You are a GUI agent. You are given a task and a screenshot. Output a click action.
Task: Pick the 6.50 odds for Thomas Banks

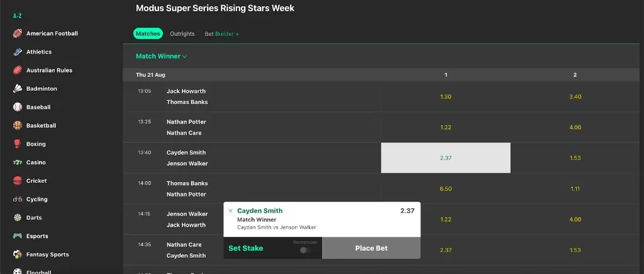445,189
